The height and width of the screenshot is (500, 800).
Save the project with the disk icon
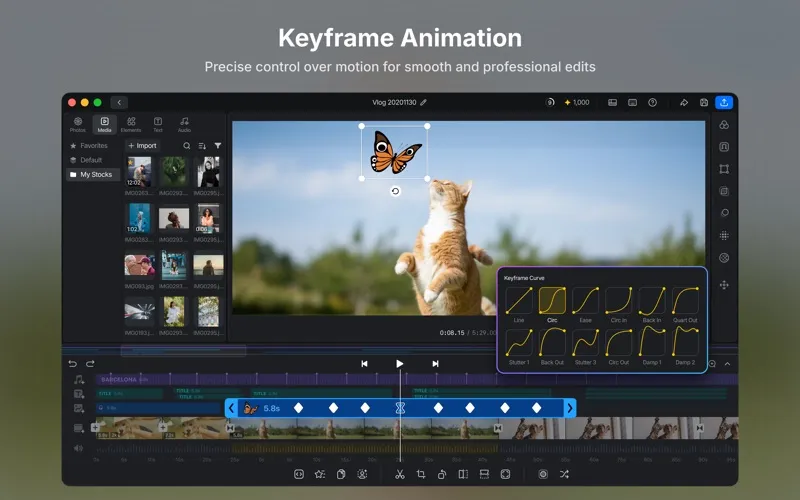coord(704,103)
